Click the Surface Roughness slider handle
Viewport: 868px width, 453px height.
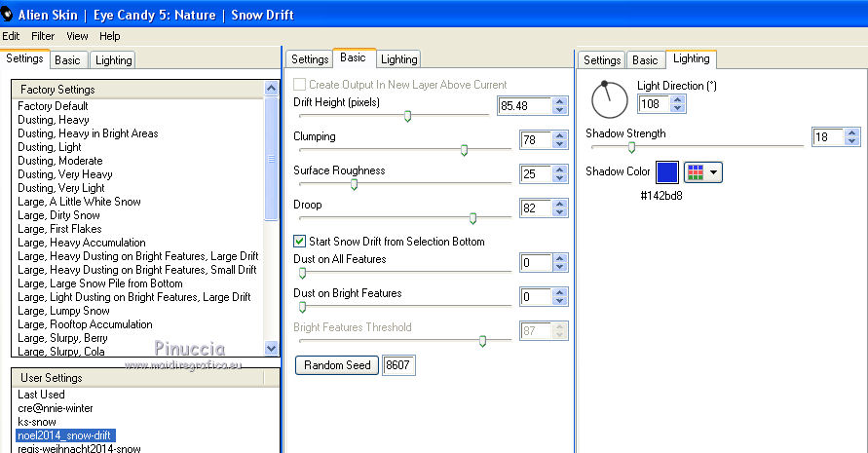[x=354, y=184]
